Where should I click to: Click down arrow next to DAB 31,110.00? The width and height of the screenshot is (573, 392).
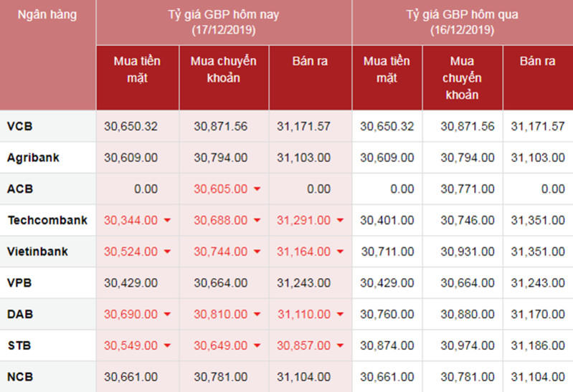click(340, 315)
